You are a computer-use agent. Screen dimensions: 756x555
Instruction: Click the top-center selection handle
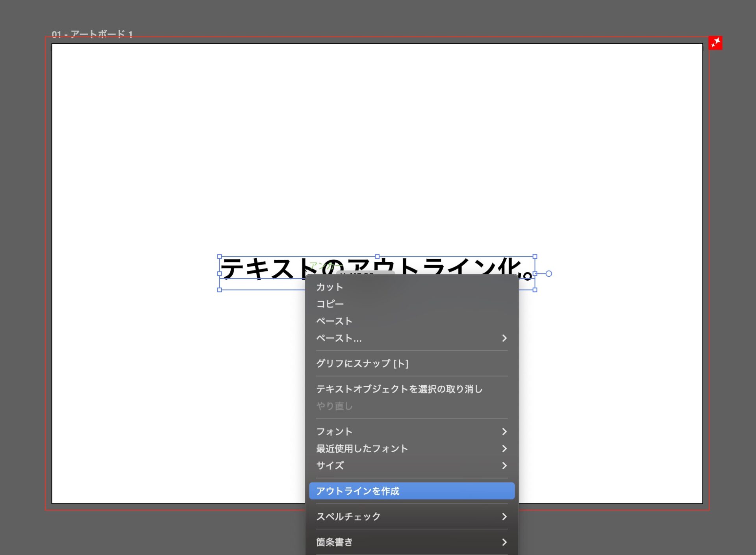(x=377, y=255)
